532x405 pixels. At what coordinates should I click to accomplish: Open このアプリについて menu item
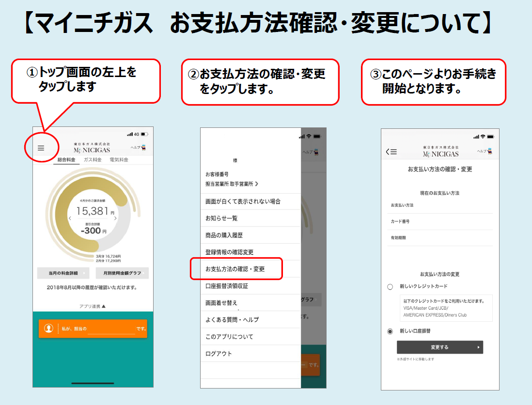tap(250, 337)
